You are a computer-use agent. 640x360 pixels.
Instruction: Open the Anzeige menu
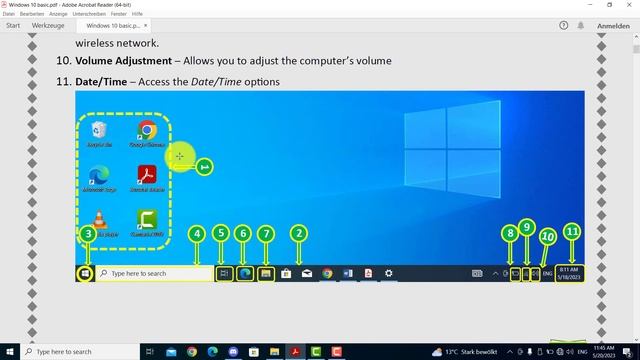click(x=58, y=14)
